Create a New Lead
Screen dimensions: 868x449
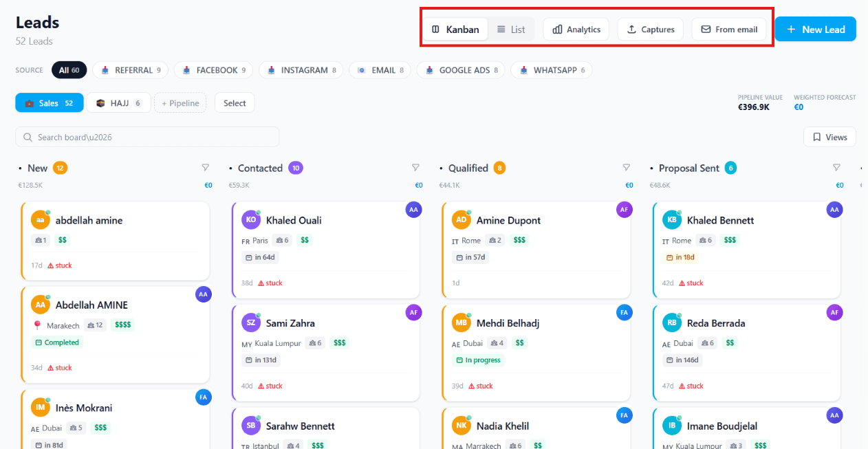click(815, 30)
